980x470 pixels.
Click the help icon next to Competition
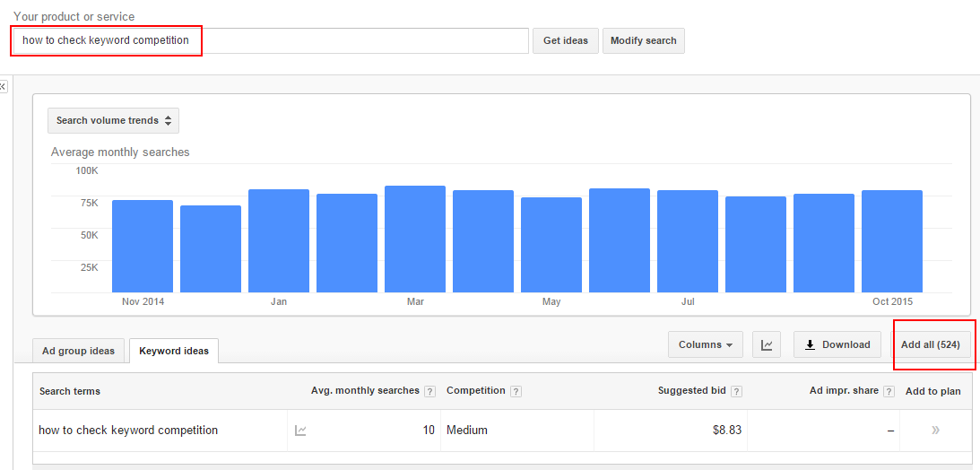pos(516,391)
